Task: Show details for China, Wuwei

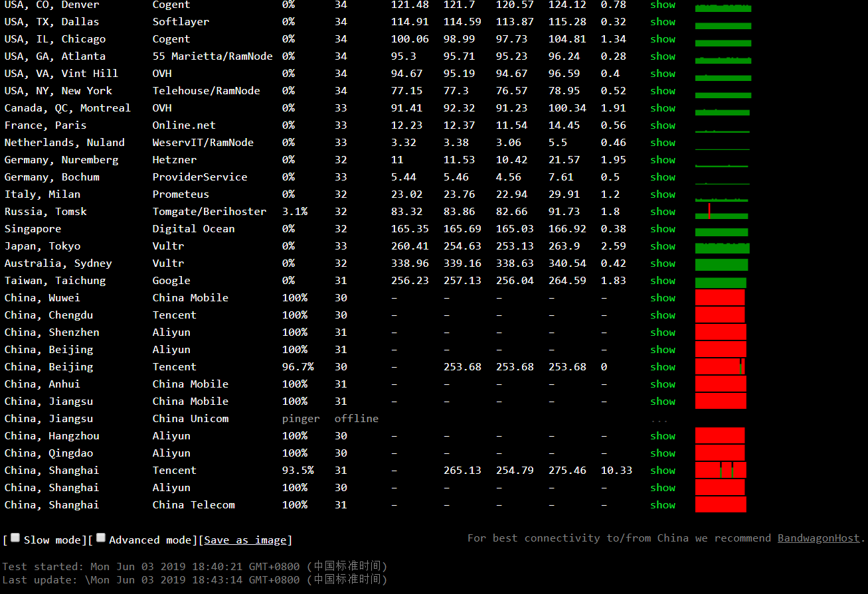Action: [x=663, y=298]
